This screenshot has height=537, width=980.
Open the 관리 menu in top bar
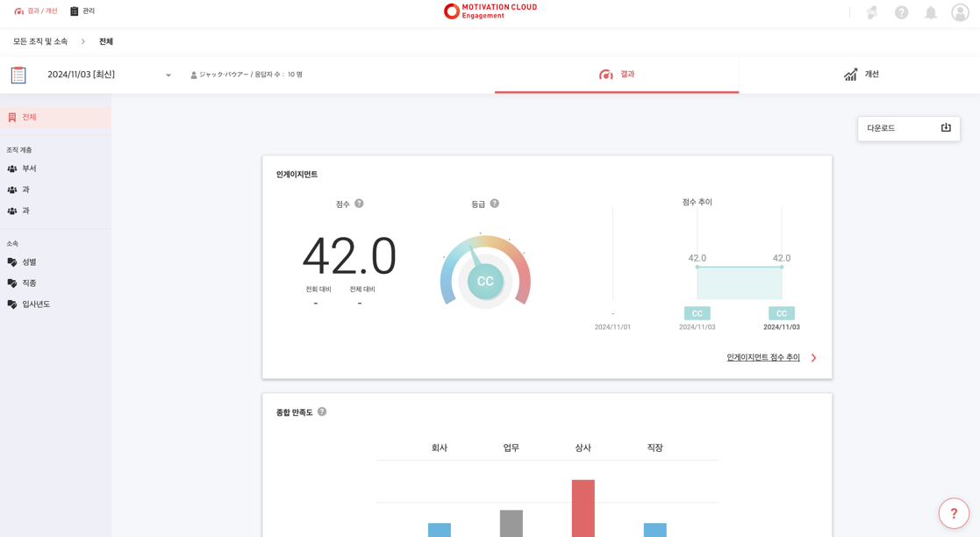pos(82,11)
